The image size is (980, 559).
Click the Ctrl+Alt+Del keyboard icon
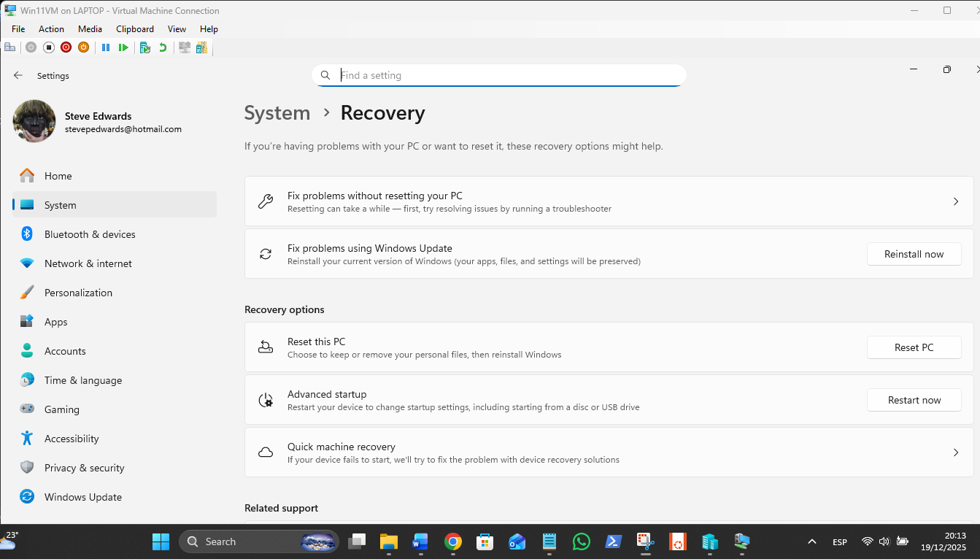(x=9, y=47)
